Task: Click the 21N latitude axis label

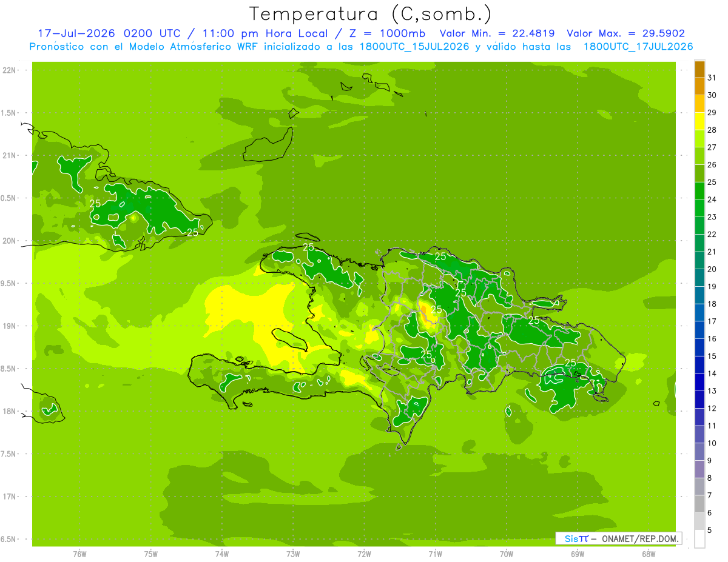Action: click(x=10, y=155)
